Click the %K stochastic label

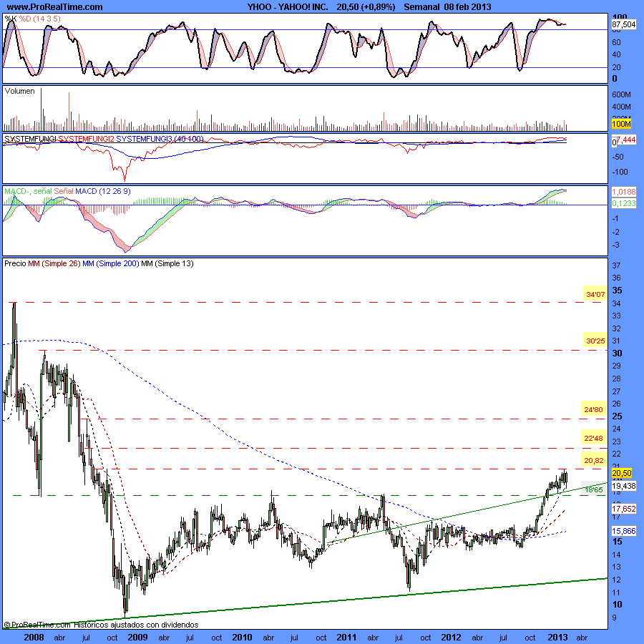[11, 19]
